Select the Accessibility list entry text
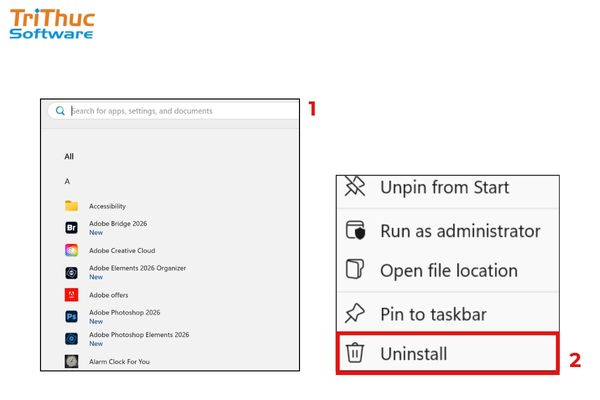The image size is (600, 400). (108, 206)
